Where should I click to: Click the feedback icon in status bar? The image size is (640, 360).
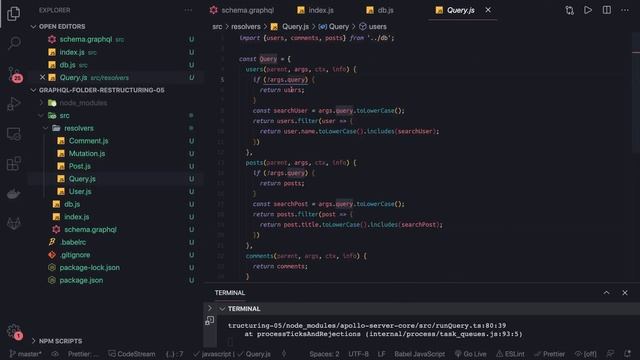coord(610,354)
